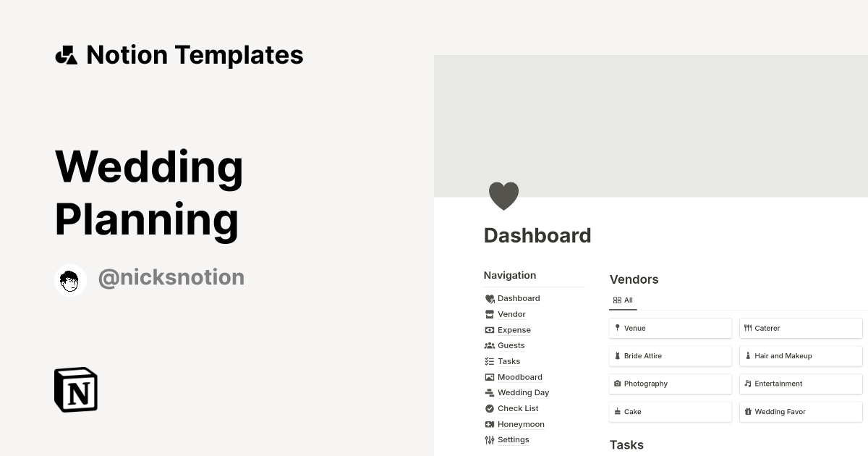Screen dimensions: 868x456
Task: Click the image icon beside Moodboard
Action: tap(490, 377)
